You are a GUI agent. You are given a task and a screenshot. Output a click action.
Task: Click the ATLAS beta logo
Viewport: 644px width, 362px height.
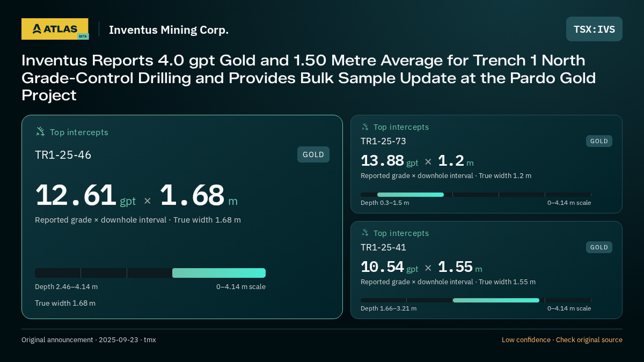click(x=55, y=29)
